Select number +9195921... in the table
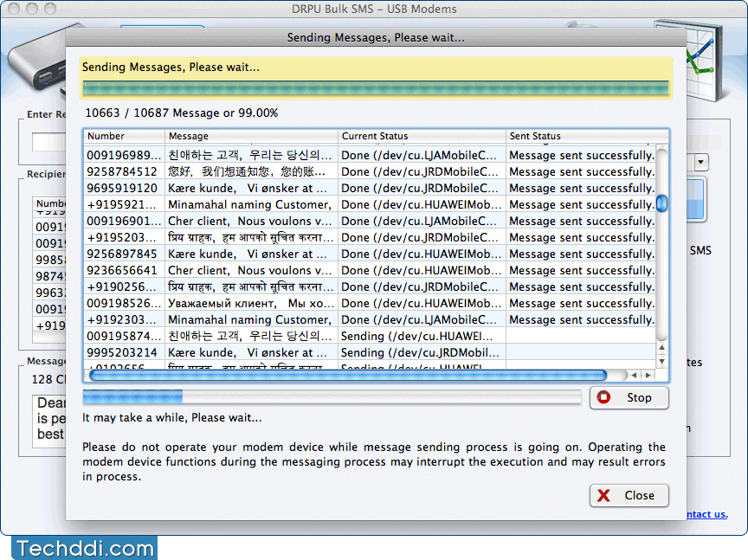Image resolution: width=748 pixels, height=560 pixels. 122,204
